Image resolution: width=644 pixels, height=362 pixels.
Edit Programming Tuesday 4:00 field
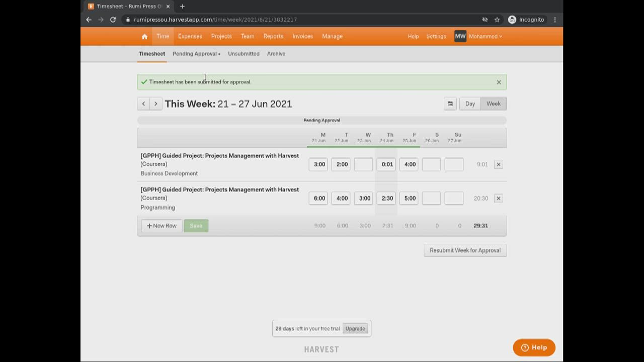[341, 198]
